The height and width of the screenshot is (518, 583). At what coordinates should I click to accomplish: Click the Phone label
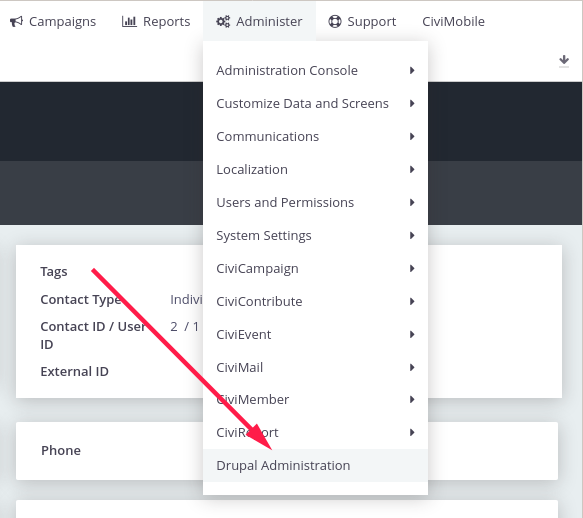[61, 450]
